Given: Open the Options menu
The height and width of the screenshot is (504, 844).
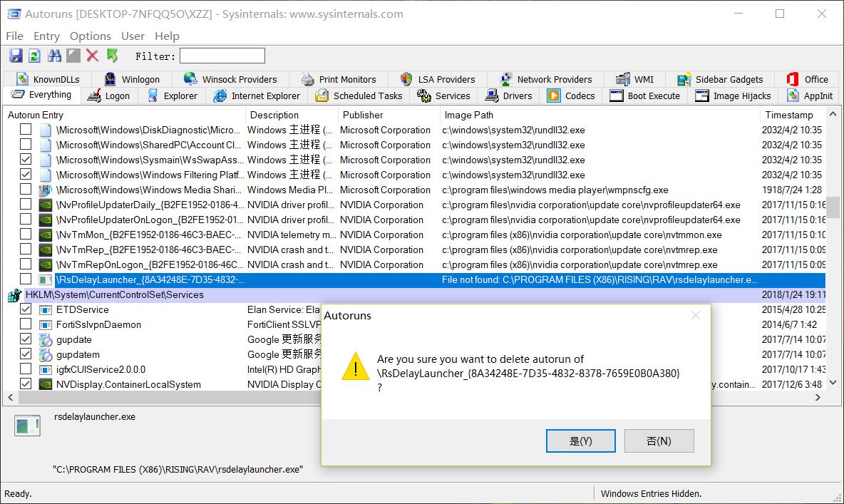Looking at the screenshot, I should click(x=91, y=36).
